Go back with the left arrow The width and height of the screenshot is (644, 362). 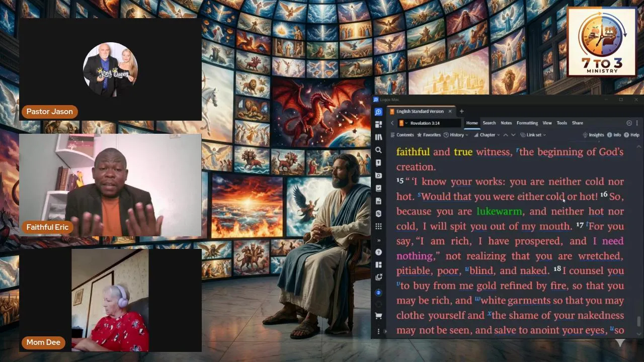(x=392, y=123)
